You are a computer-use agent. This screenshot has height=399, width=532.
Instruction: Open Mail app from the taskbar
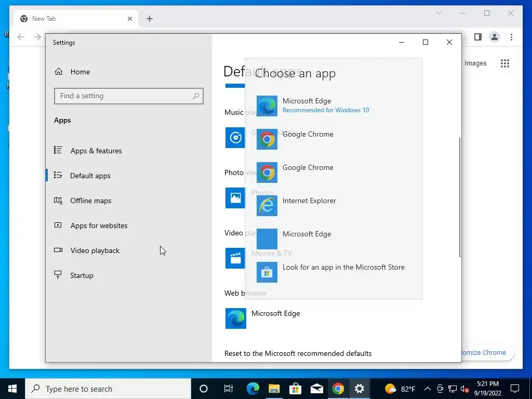click(x=316, y=389)
